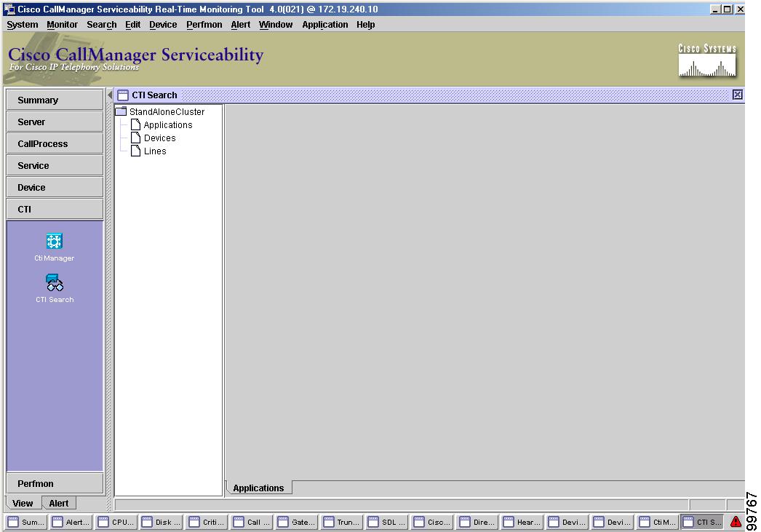Click the Device sidebar button
This screenshot has height=532, width=761.
point(55,187)
